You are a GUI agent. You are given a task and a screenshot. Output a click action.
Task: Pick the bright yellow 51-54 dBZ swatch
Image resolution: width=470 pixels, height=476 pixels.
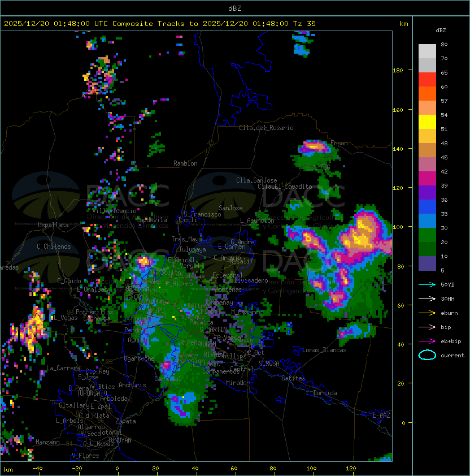[x=427, y=122]
